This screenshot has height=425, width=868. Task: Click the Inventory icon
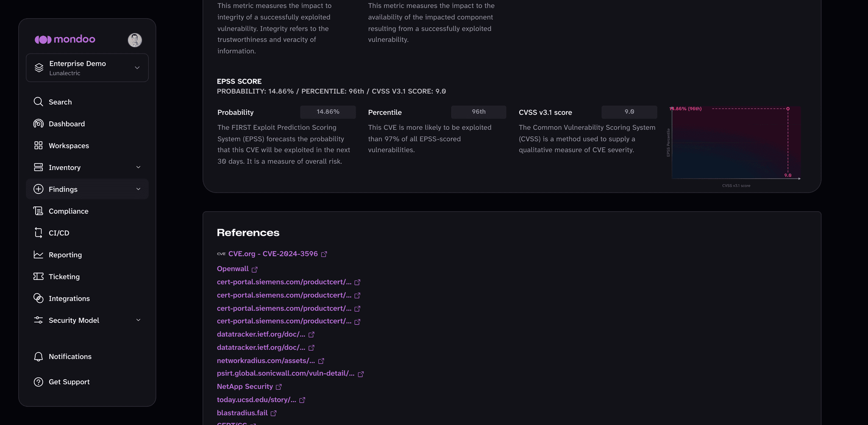(x=38, y=167)
